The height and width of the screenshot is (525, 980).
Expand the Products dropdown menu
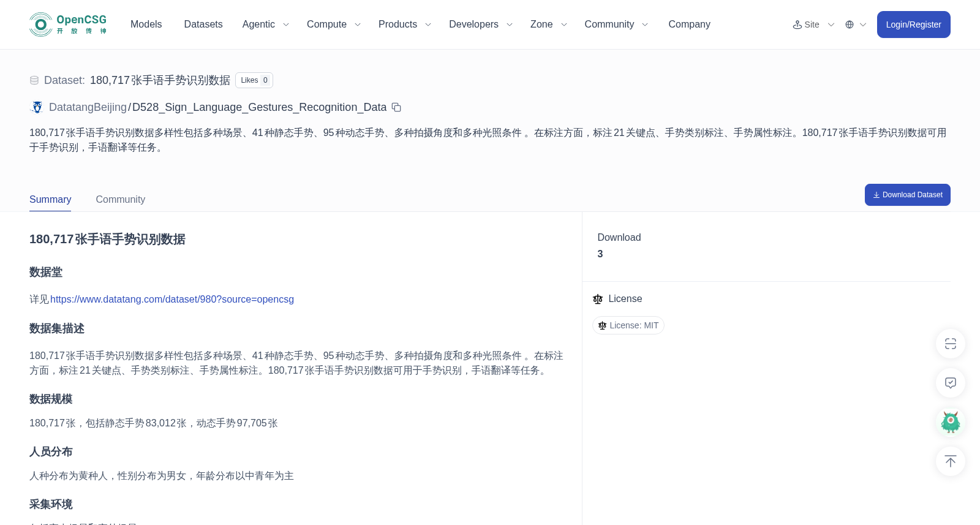click(x=405, y=25)
